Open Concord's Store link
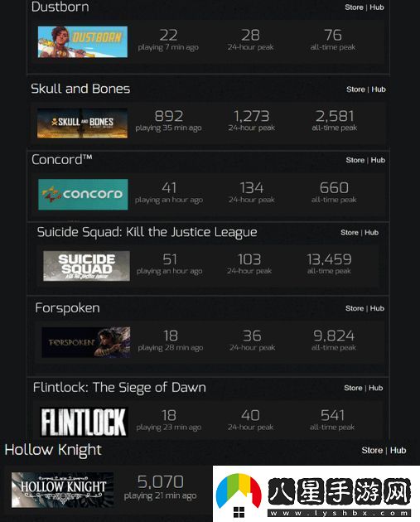This screenshot has height=522, width=420. pyautogui.click(x=355, y=160)
